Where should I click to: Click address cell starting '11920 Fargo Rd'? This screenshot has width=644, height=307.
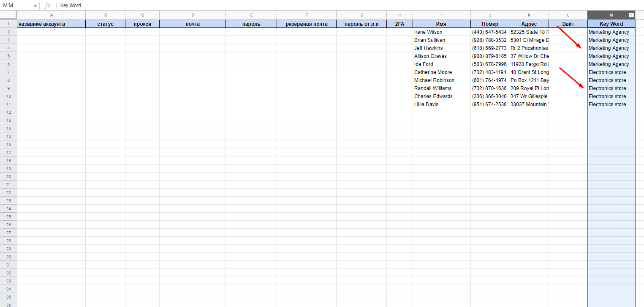[529, 64]
